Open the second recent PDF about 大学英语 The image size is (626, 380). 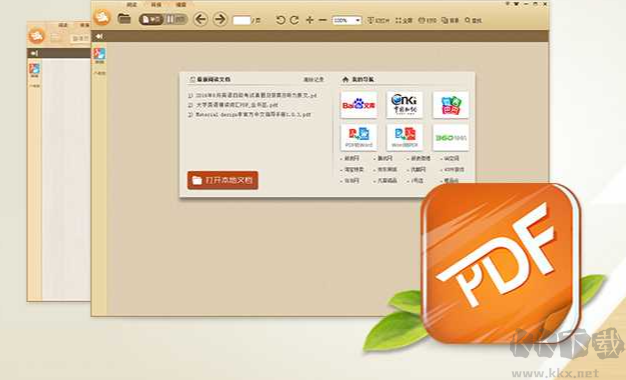click(x=233, y=105)
